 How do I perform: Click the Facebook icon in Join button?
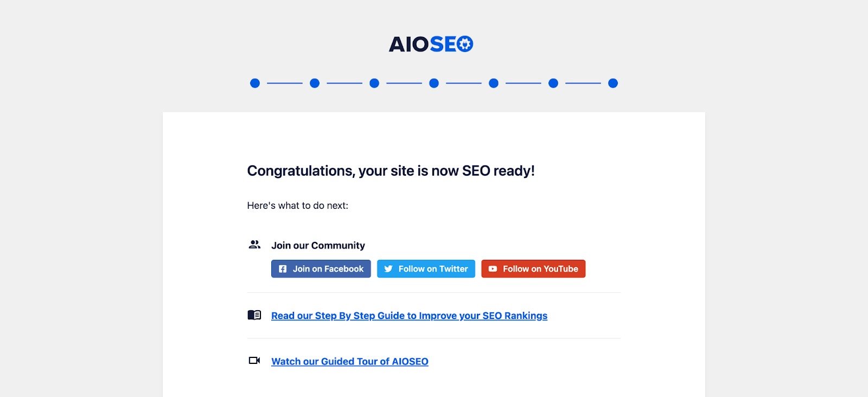[x=283, y=269]
